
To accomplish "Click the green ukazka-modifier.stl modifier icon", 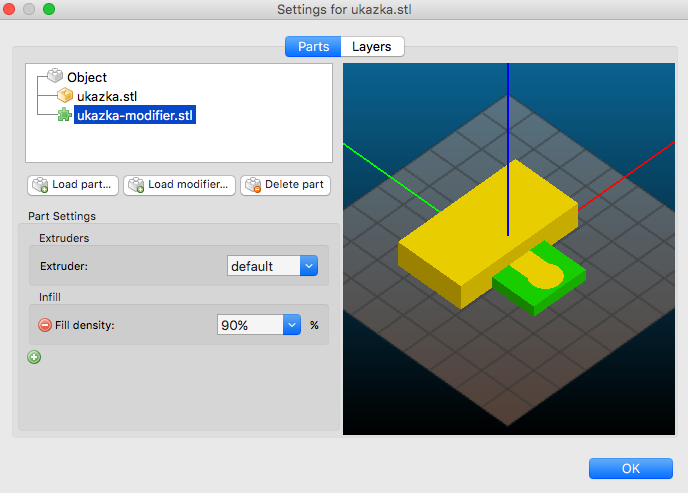I will [65, 116].
